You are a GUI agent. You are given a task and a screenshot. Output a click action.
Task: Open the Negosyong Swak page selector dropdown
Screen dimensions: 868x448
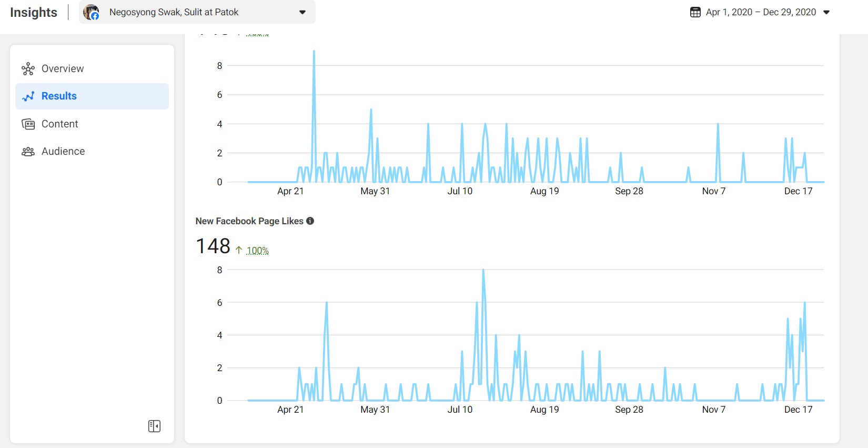197,12
